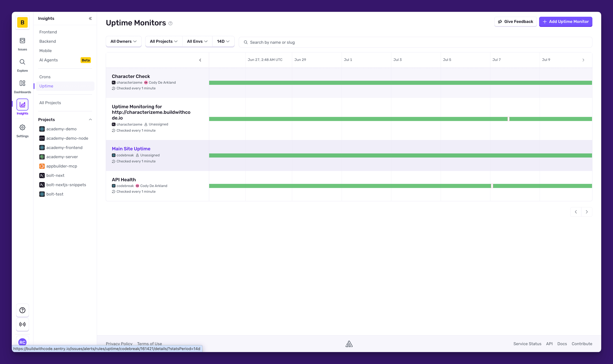Click the info icon beside Uptime Monitors
Viewport: 613px width, 364px height.
tap(170, 23)
